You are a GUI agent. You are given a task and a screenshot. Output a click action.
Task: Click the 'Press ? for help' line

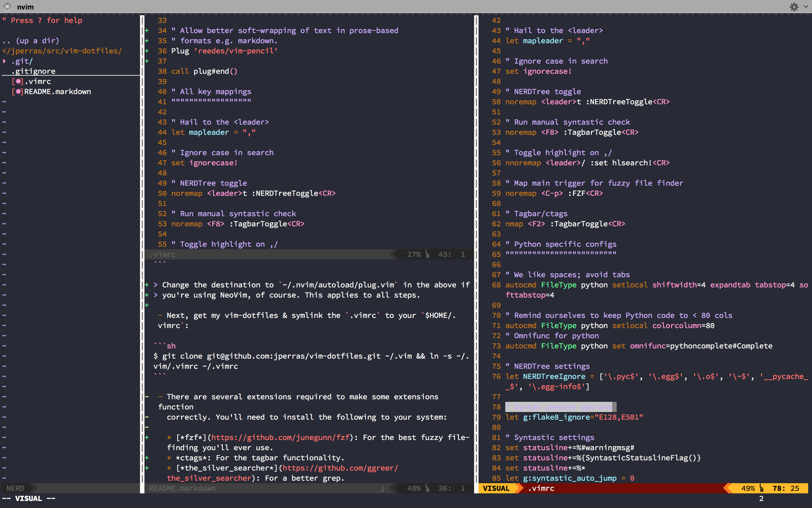(x=42, y=20)
